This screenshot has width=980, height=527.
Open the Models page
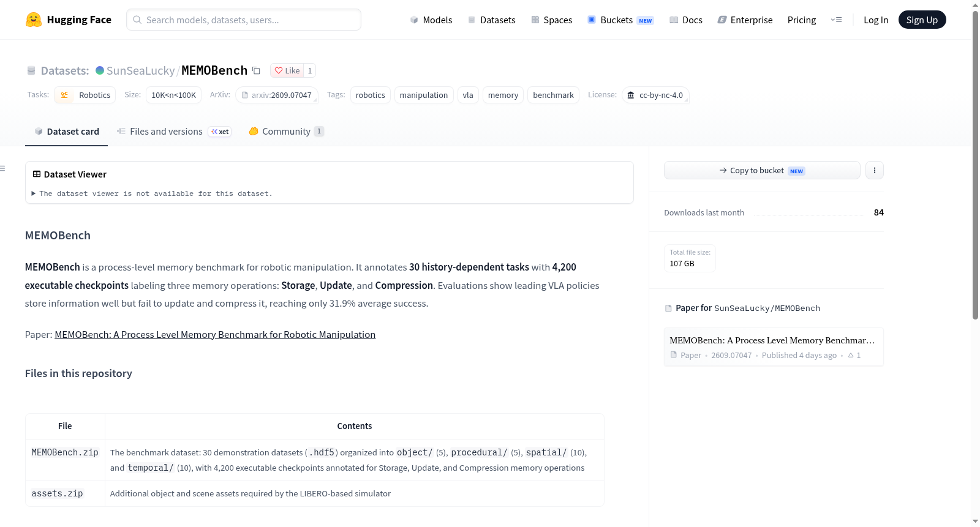431,20
